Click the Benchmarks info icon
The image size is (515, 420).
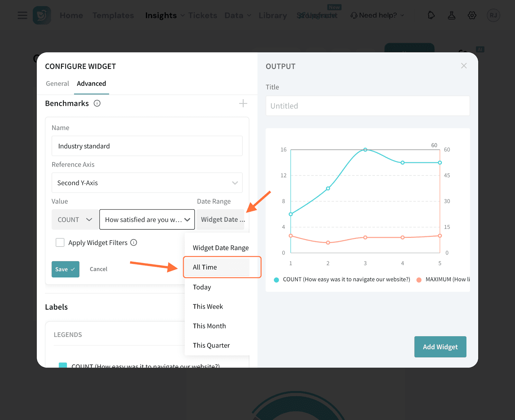pyautogui.click(x=97, y=103)
